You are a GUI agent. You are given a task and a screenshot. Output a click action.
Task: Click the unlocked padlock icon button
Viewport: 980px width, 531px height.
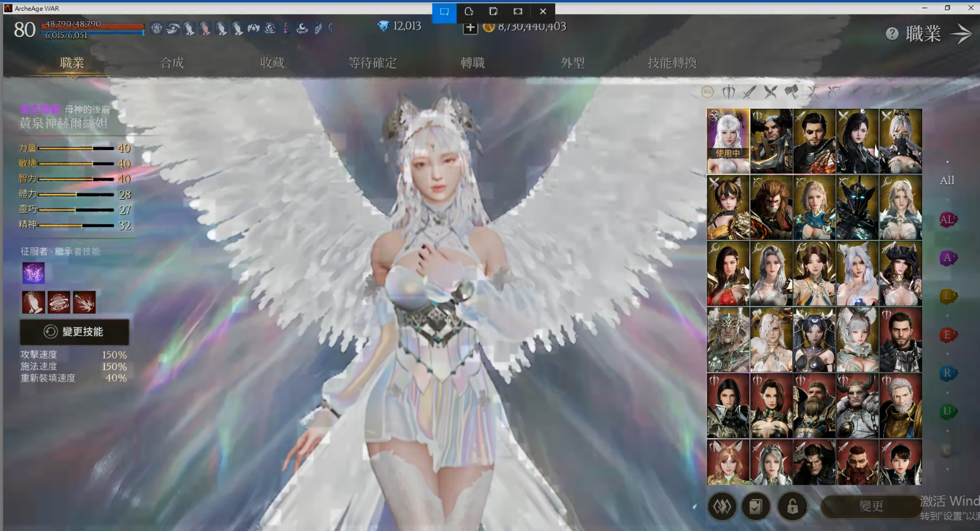792,506
